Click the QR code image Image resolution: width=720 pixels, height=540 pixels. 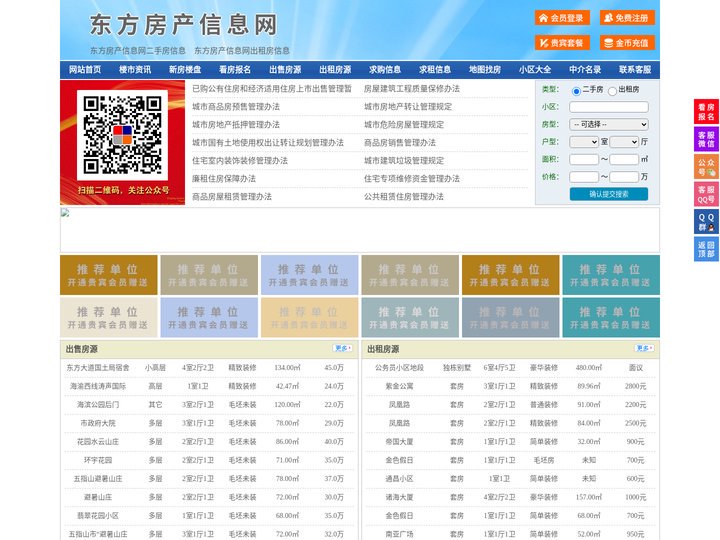pyautogui.click(x=122, y=135)
